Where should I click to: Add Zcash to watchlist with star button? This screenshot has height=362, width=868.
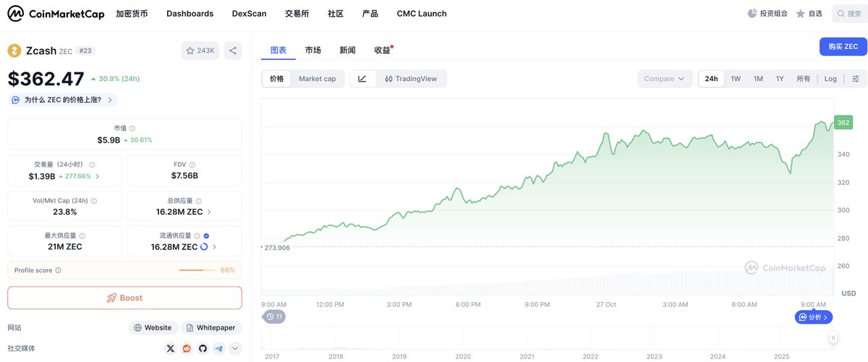coord(200,51)
